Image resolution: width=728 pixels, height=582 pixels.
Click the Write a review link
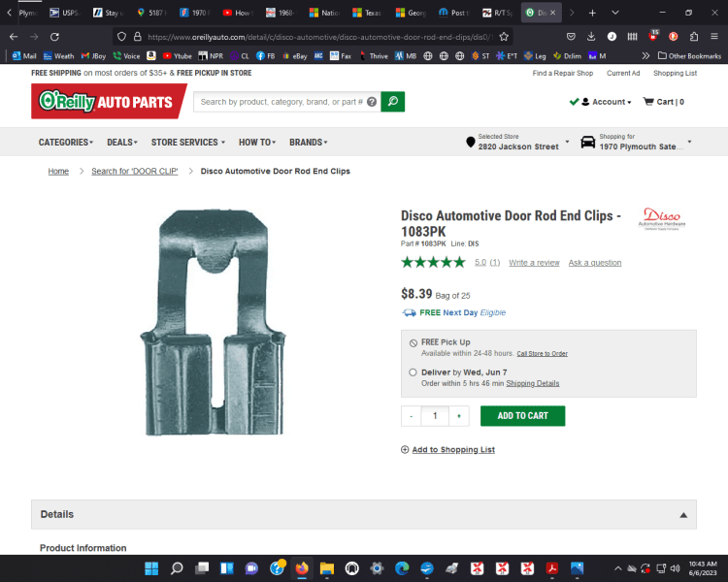(534, 263)
